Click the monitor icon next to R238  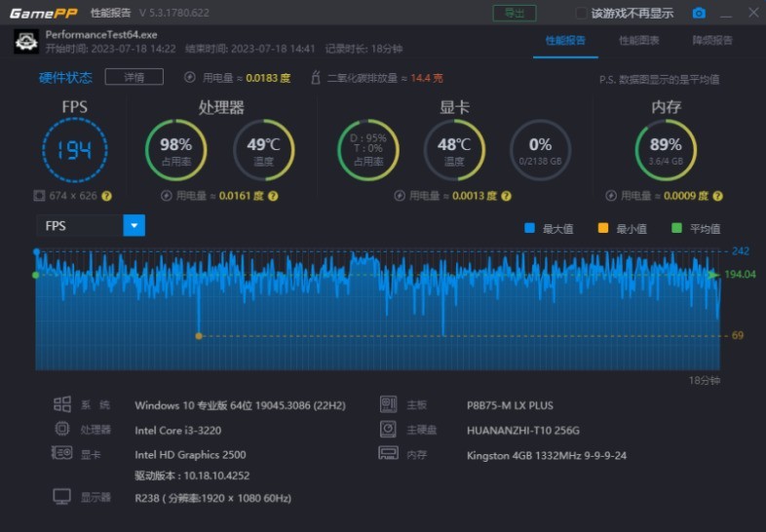(x=62, y=497)
